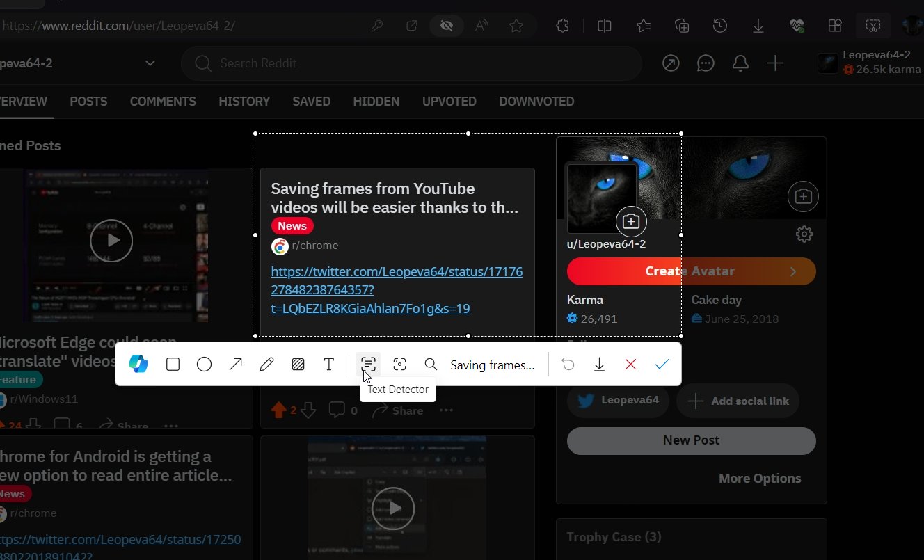Switch to the POSTS tab
Screen dimensions: 924x560
click(x=88, y=102)
